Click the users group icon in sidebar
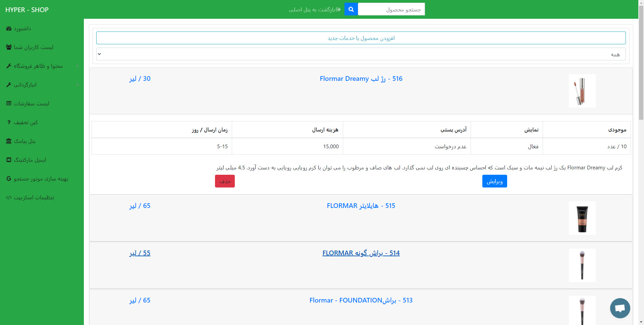 (9, 47)
